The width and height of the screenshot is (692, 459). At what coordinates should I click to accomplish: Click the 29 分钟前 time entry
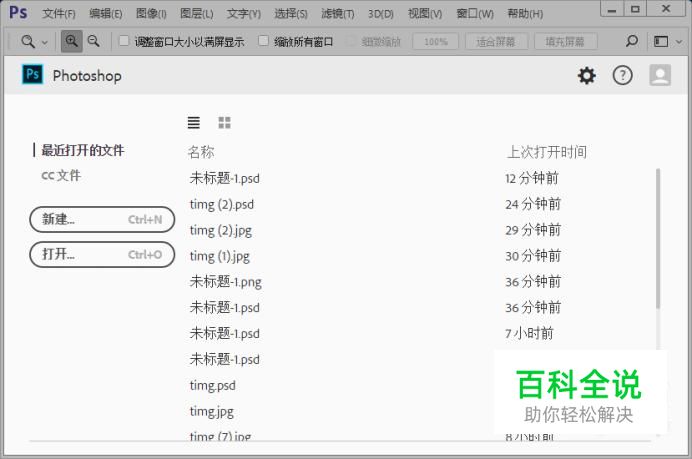point(533,230)
